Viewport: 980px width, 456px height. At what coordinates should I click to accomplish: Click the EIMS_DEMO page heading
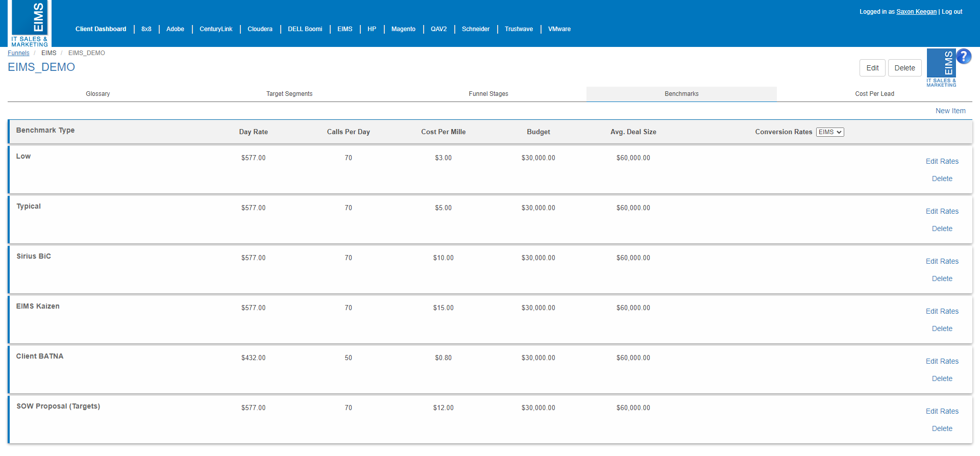(x=41, y=67)
